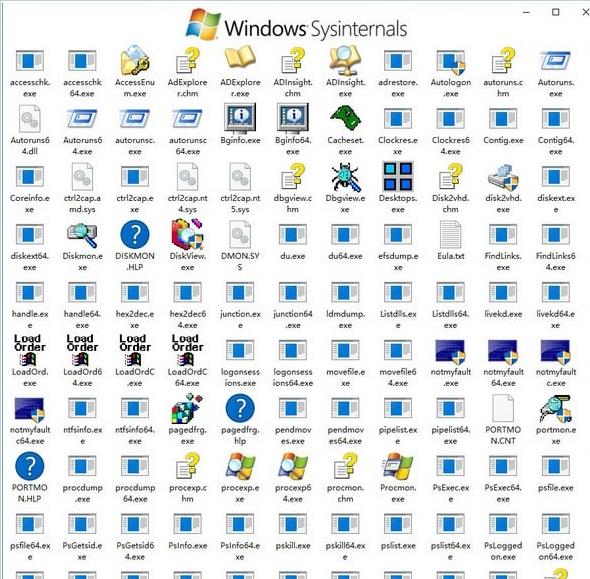Select the handle64.exe file name label
590x579 pixels.
(82, 319)
